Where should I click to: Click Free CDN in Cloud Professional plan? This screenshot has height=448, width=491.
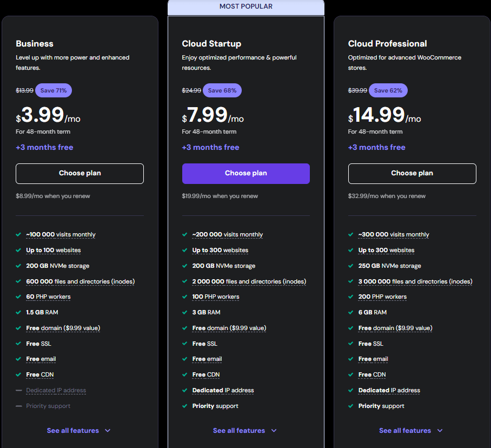[372, 375]
